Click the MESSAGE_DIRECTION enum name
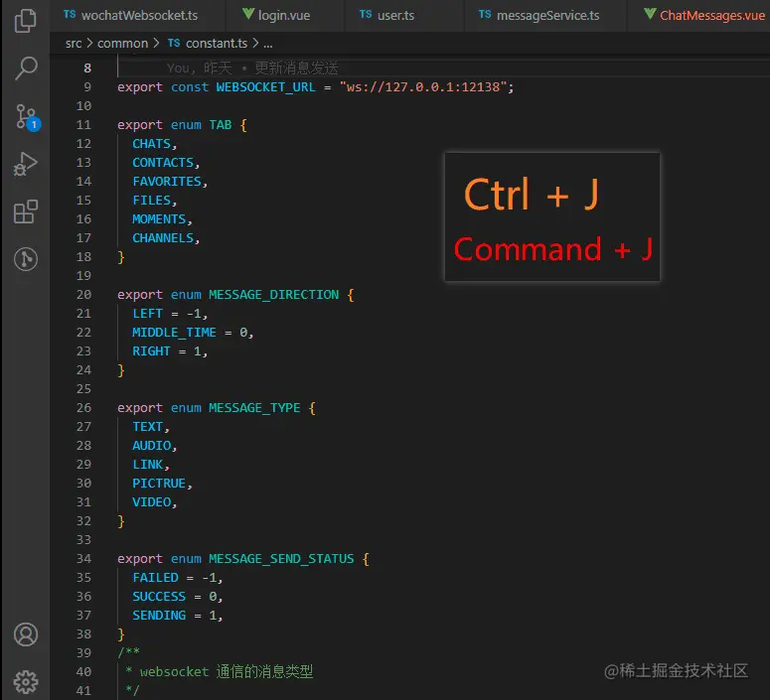The width and height of the screenshot is (770, 700). point(273,295)
